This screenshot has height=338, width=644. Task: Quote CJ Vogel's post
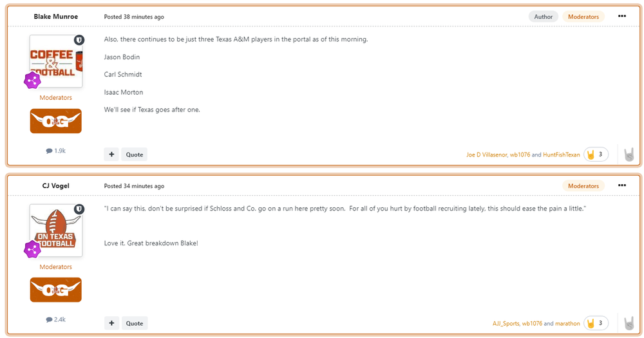[135, 323]
